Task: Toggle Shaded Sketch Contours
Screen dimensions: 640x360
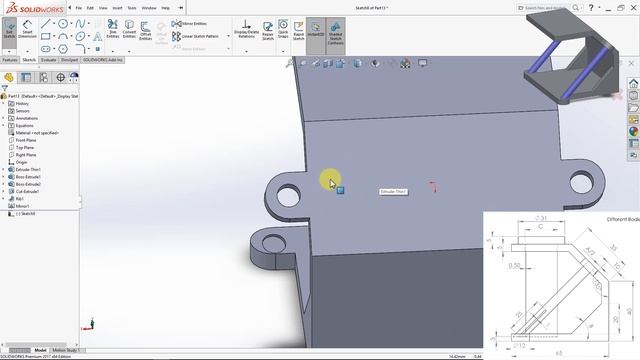Action: pos(336,33)
